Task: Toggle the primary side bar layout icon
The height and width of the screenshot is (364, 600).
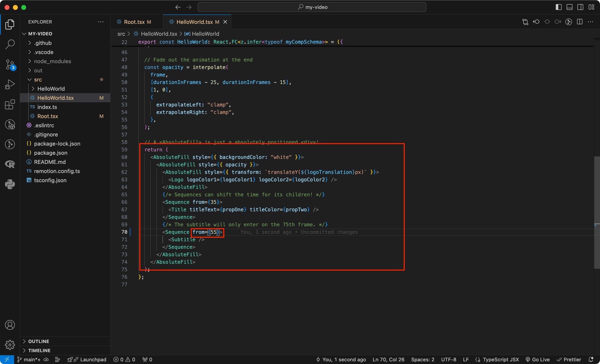Action: click(x=559, y=7)
